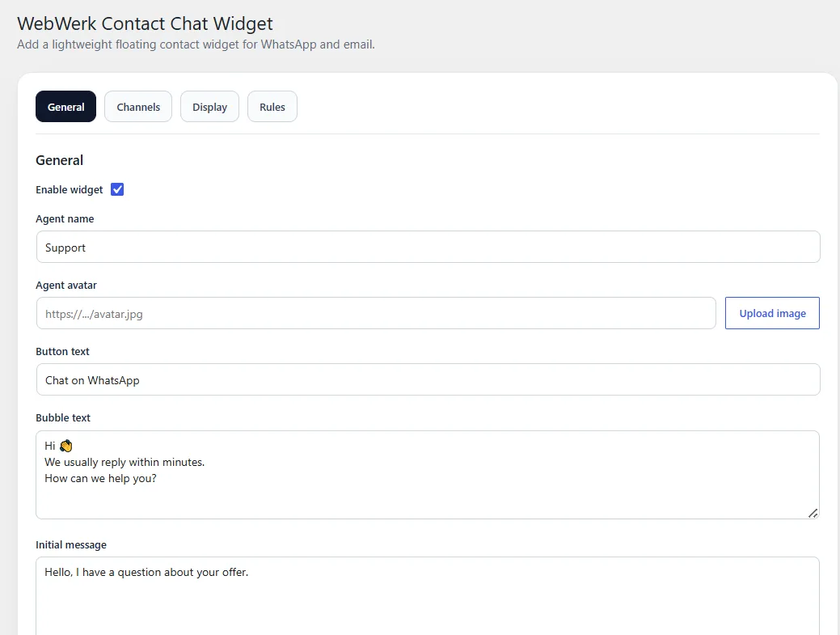
Task: Click the "Button text" label
Action: [63, 352]
